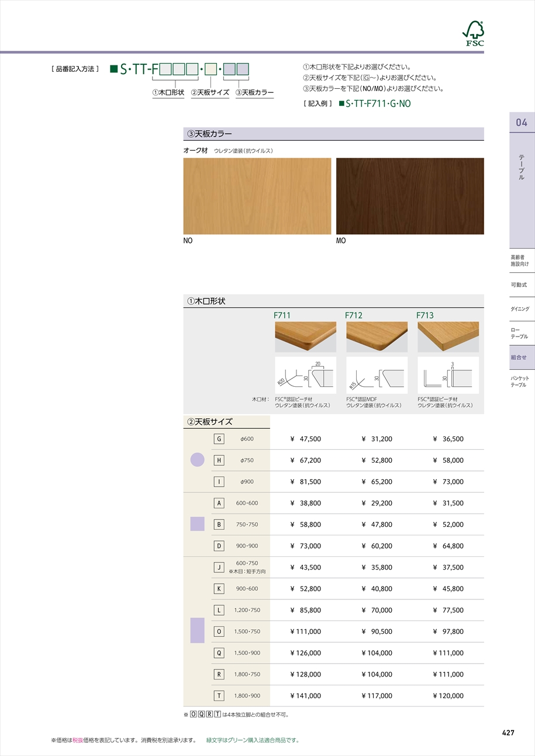Select size code T box
This screenshot has width=535, height=756.
point(219,696)
